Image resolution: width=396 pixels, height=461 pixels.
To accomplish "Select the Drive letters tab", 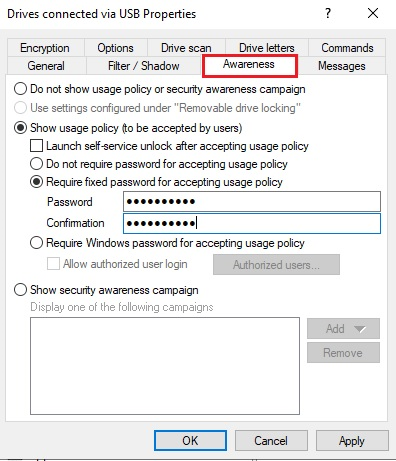I will pos(267,48).
